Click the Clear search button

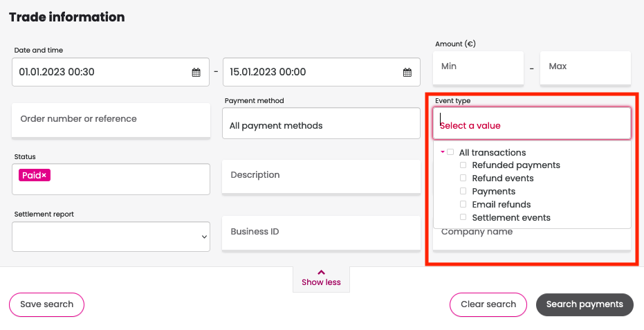(488, 304)
